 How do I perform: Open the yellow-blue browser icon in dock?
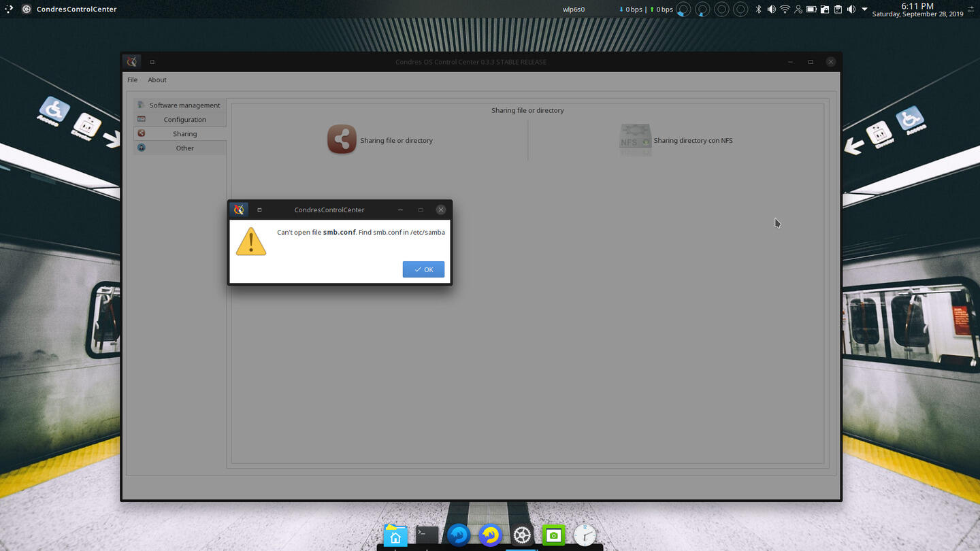pos(490,535)
